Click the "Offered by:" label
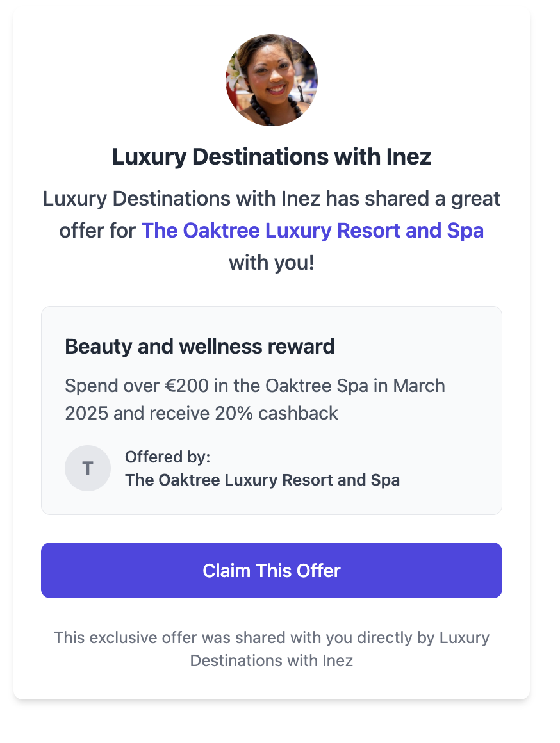Viewport: 560px width, 743px height. point(168,457)
